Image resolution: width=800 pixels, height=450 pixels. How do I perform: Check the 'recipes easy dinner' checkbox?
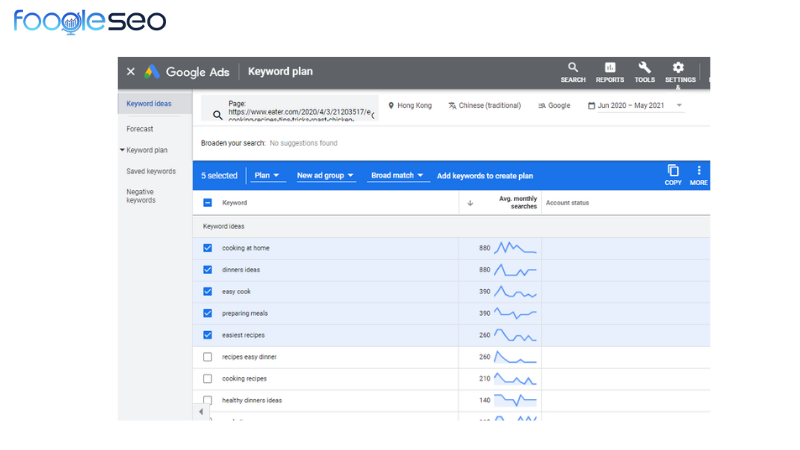(208, 357)
